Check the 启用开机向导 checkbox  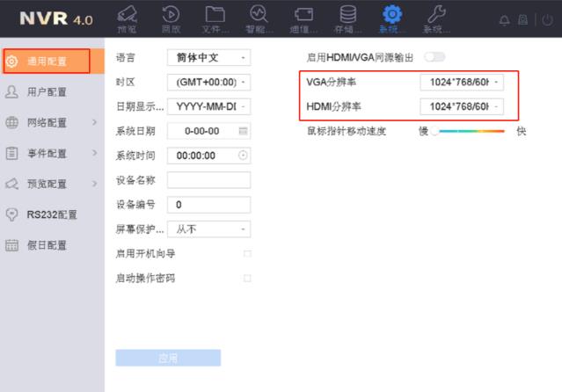(247, 254)
